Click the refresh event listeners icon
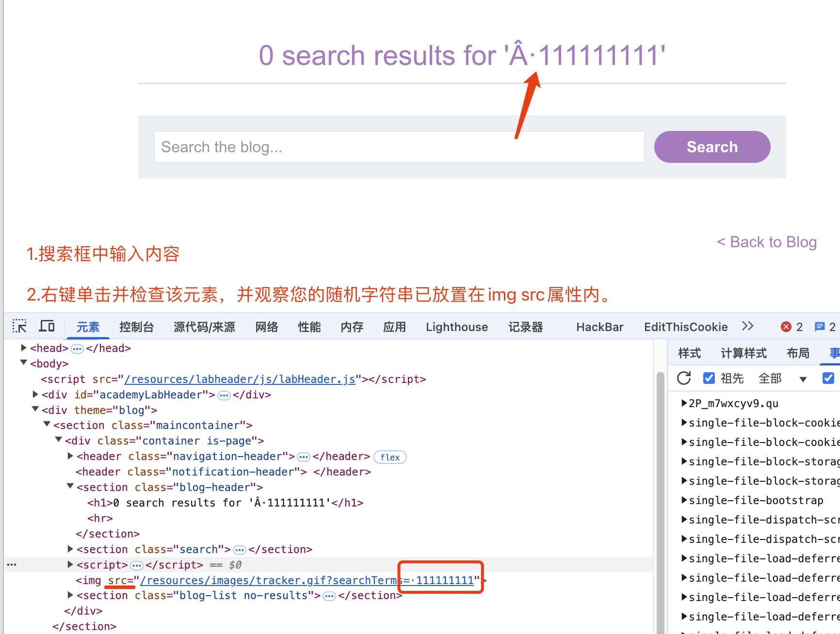The width and height of the screenshot is (840, 634). (x=684, y=378)
